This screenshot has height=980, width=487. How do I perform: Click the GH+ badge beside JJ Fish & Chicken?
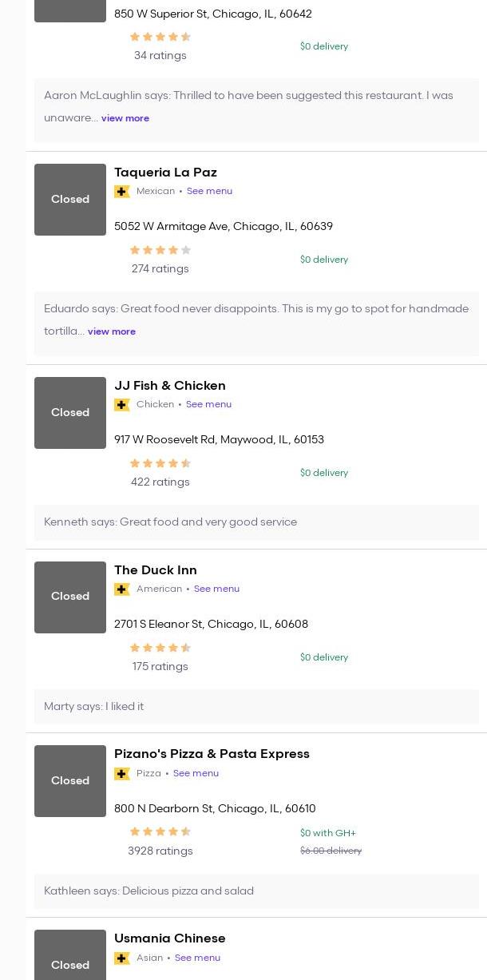(x=122, y=405)
